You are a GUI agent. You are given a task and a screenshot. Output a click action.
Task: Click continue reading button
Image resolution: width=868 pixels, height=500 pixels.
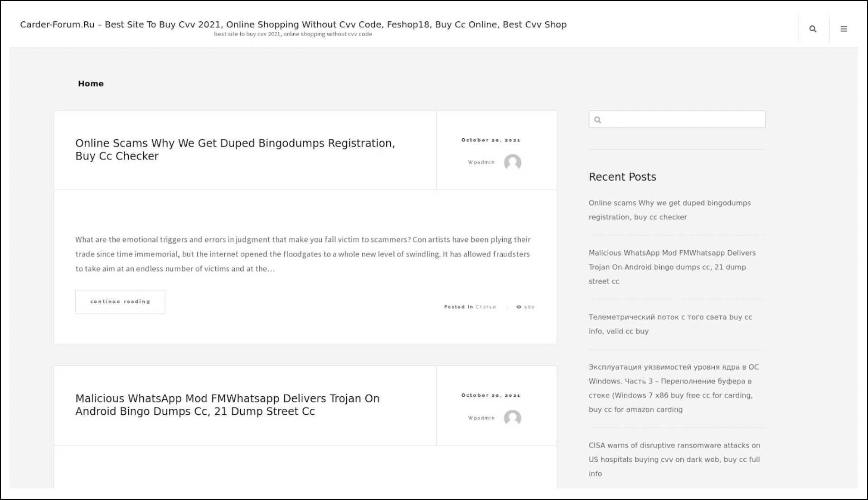click(120, 302)
